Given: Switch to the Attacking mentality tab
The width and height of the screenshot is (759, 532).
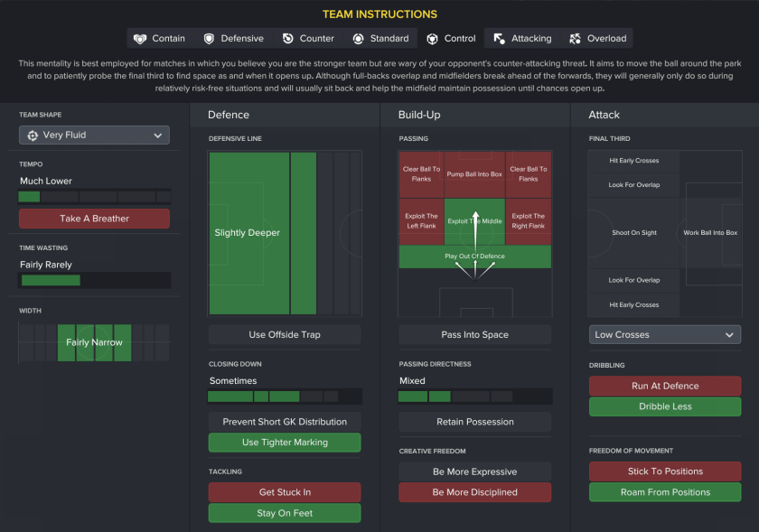Looking at the screenshot, I should pyautogui.click(x=522, y=39).
